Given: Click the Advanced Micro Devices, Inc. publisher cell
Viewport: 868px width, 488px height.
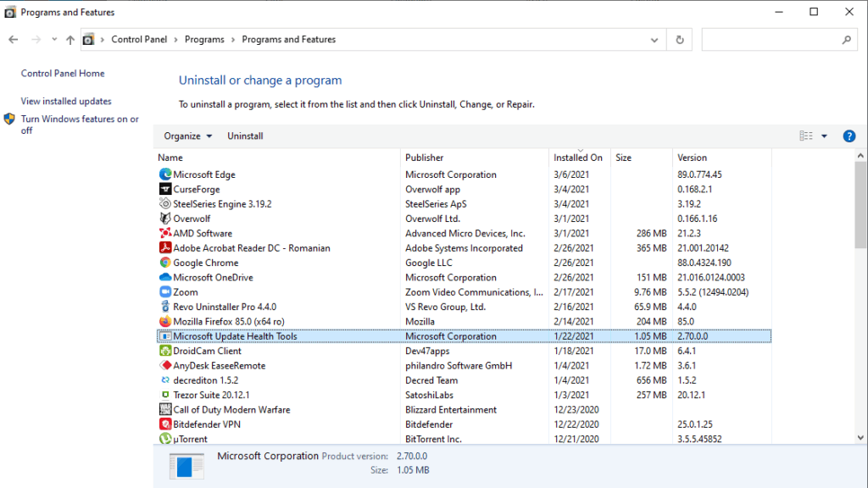Looking at the screenshot, I should coord(465,234).
